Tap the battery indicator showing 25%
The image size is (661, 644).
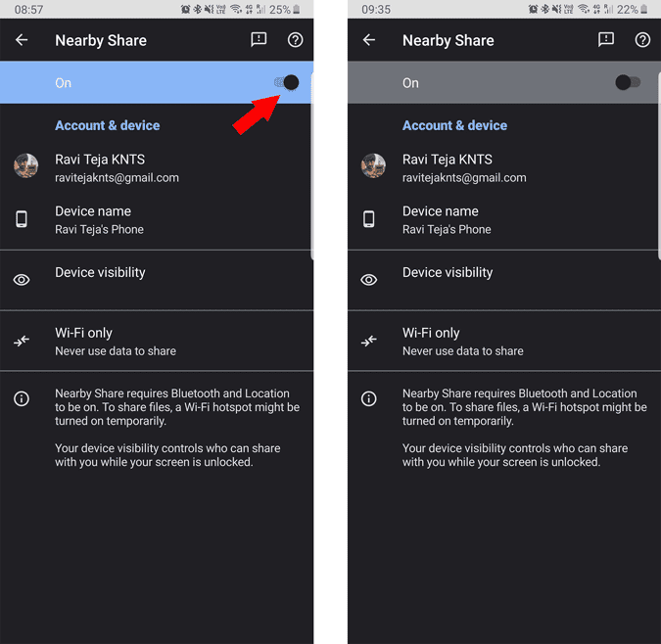286,9
